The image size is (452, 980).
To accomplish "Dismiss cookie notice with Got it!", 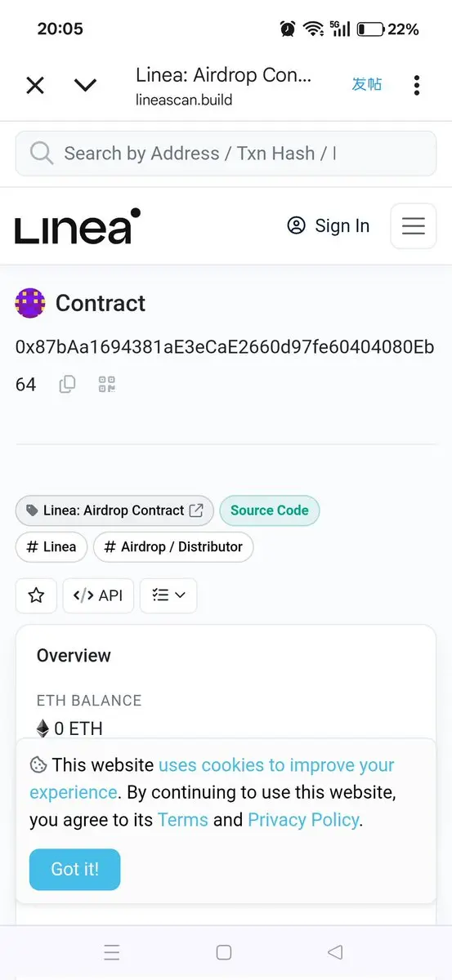I will point(74,869).
